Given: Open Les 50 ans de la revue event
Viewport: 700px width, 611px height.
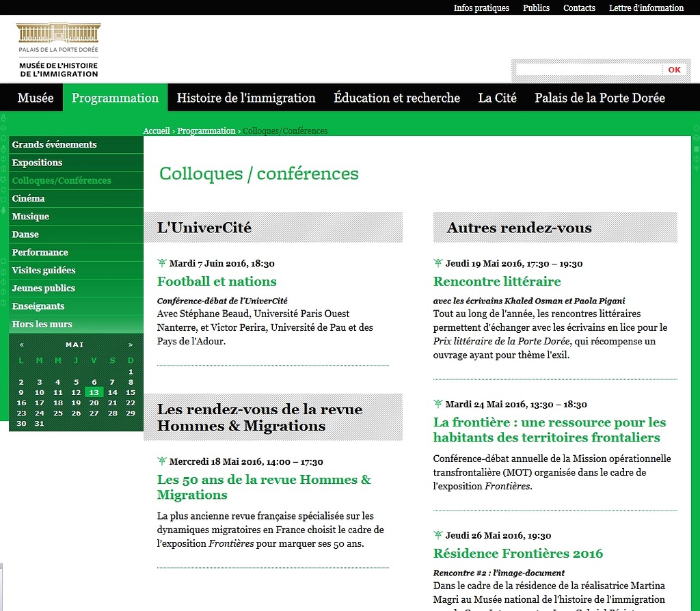Looking at the screenshot, I should point(264,487).
